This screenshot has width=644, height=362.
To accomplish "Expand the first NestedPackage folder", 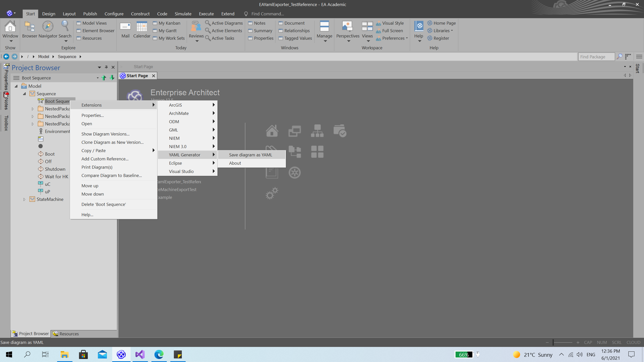I will (33, 109).
